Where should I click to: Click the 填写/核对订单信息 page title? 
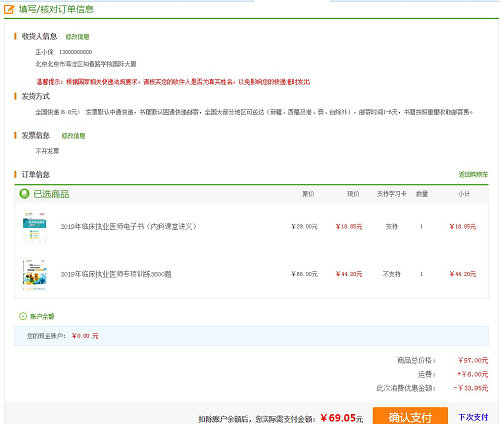(56, 9)
